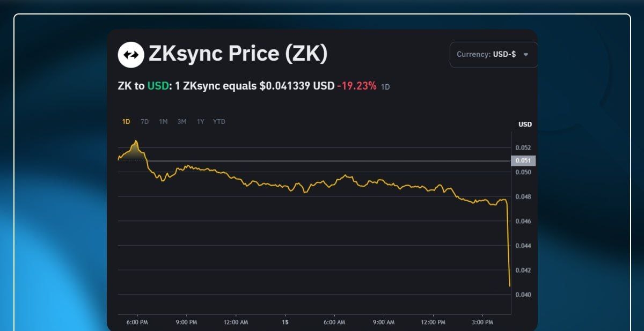This screenshot has height=331, width=644.
Task: Click the ZKsync round logo icon
Action: [131, 55]
